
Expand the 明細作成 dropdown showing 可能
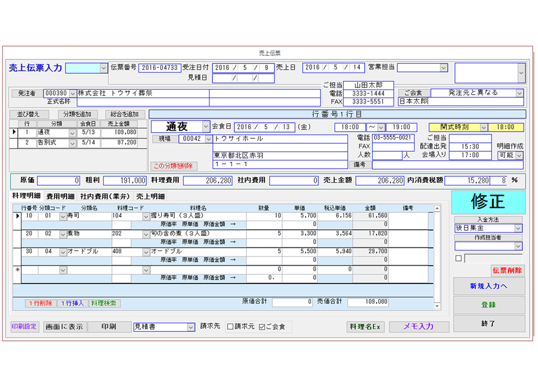tap(519, 155)
